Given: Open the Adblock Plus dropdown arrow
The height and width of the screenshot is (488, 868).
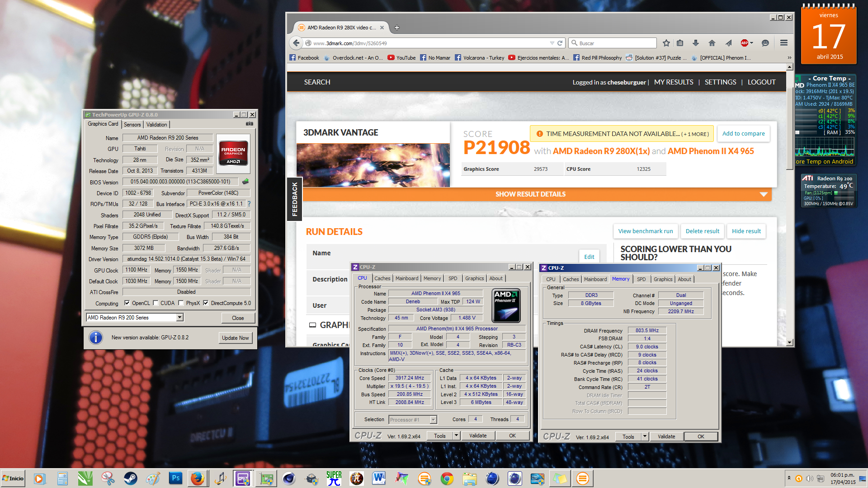Looking at the screenshot, I should 752,43.
